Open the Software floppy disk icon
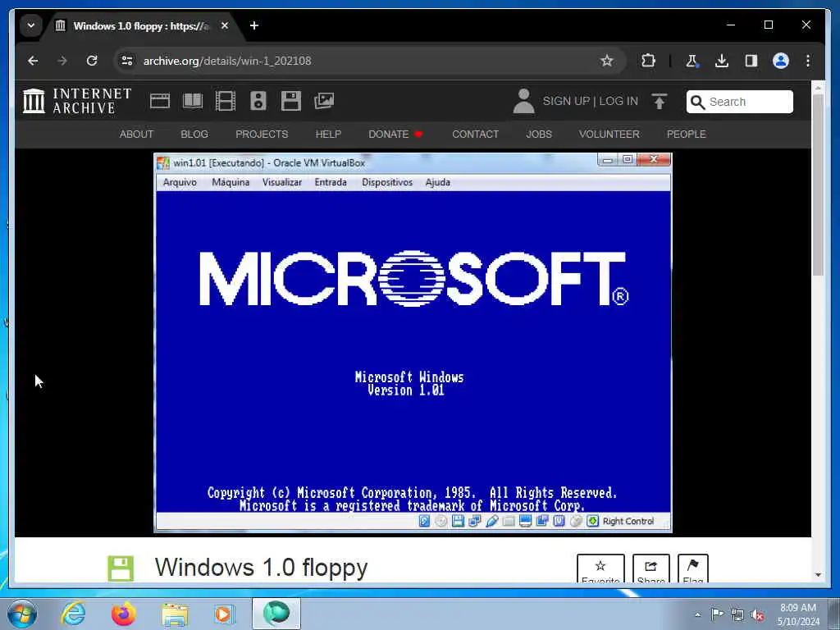The height and width of the screenshot is (630, 840). coord(291,101)
